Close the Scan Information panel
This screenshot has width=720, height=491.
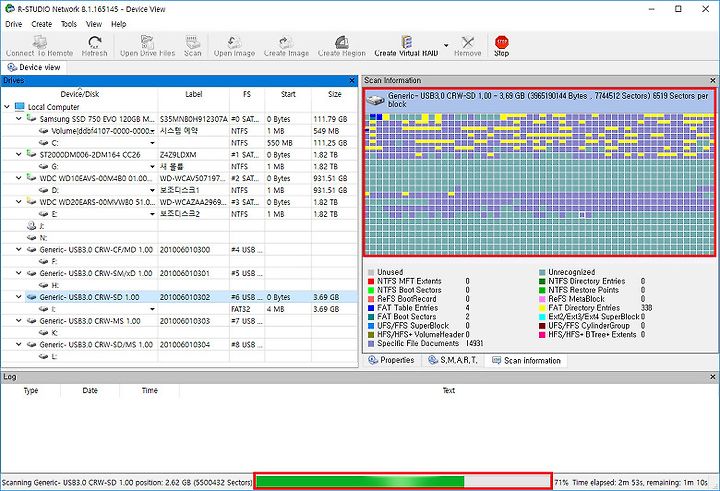pyautogui.click(x=713, y=80)
